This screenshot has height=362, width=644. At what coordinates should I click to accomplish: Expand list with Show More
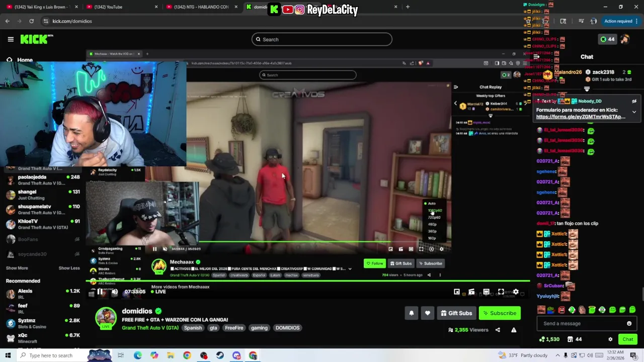click(17, 268)
